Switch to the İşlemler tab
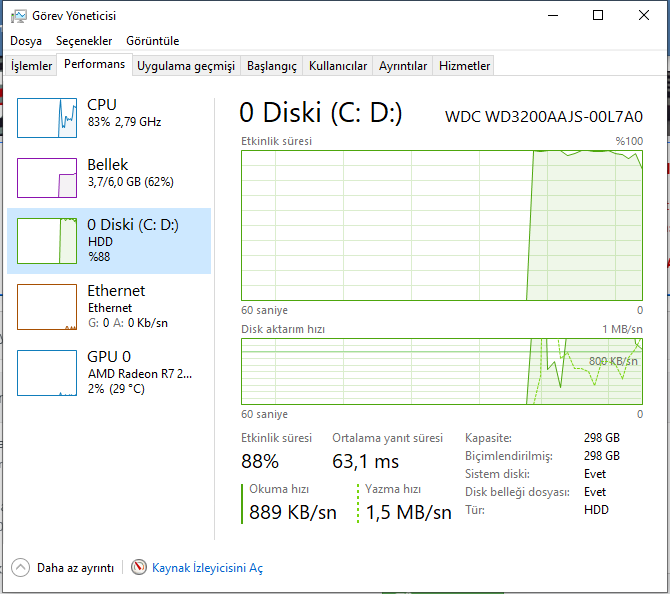The width and height of the screenshot is (670, 594). click(31, 66)
